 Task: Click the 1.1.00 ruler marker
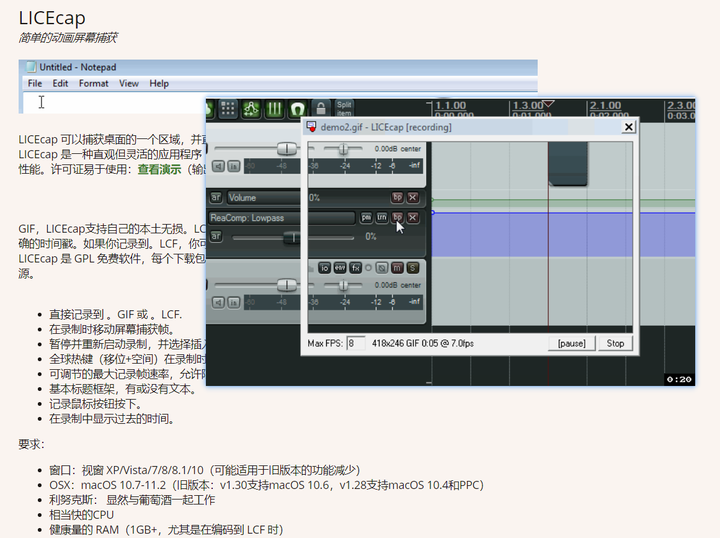[450, 106]
